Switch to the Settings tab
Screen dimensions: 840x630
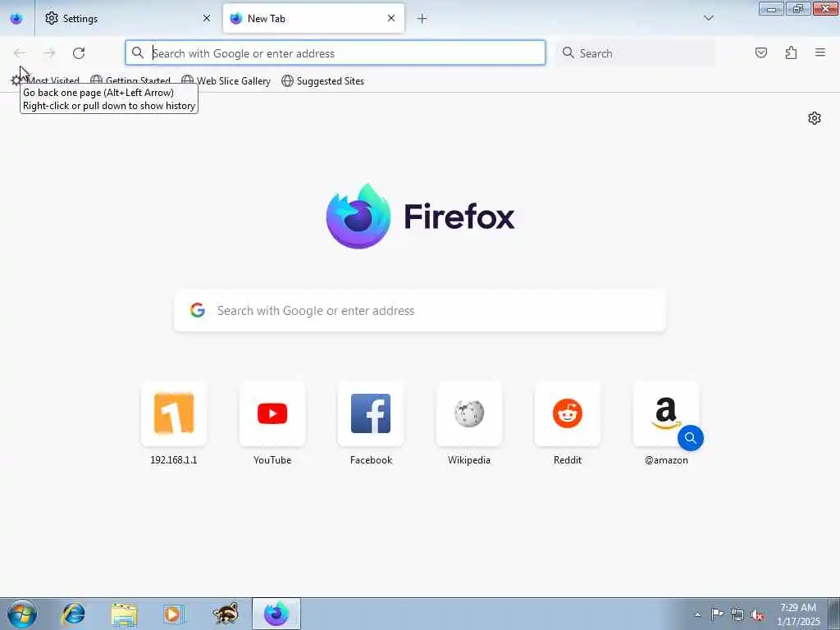click(x=128, y=18)
